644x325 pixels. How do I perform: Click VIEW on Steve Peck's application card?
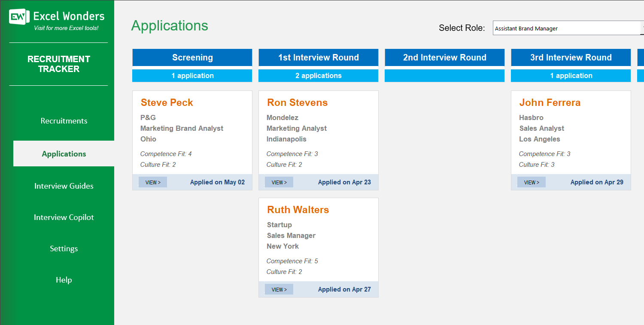tap(152, 182)
